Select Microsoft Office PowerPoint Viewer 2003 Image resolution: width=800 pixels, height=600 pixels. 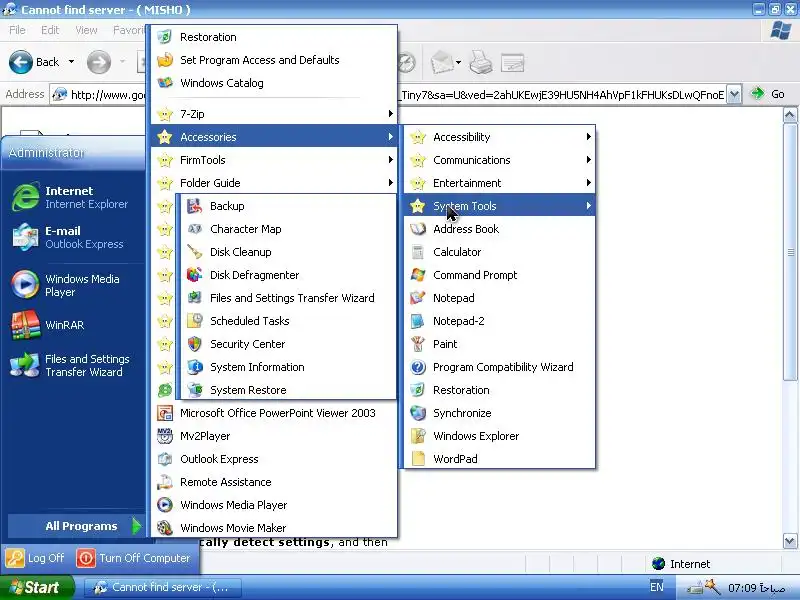(274, 413)
